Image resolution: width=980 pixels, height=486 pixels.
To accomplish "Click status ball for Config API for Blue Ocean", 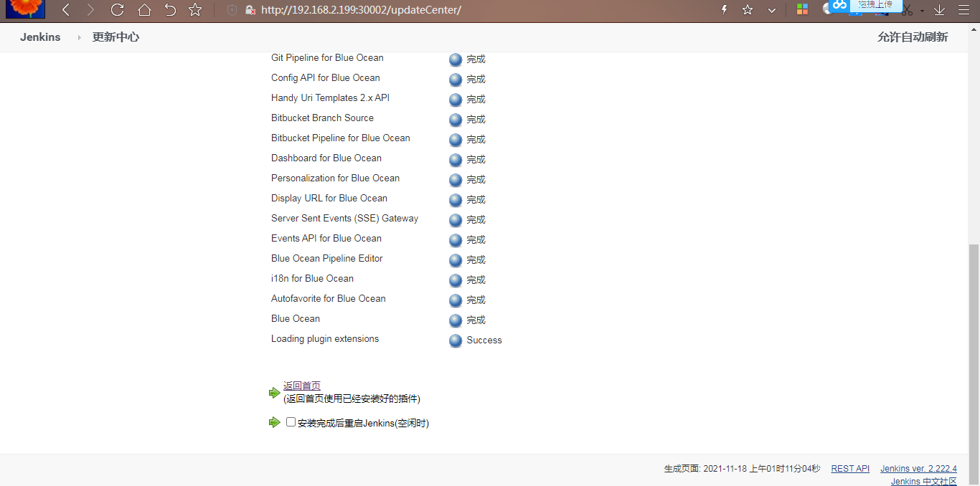I will (x=456, y=80).
